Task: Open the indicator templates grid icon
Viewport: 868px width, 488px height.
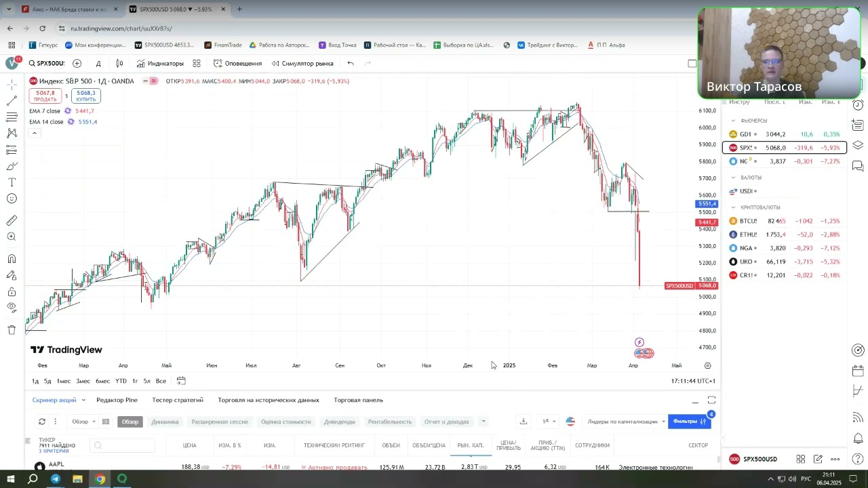Action: [197, 63]
